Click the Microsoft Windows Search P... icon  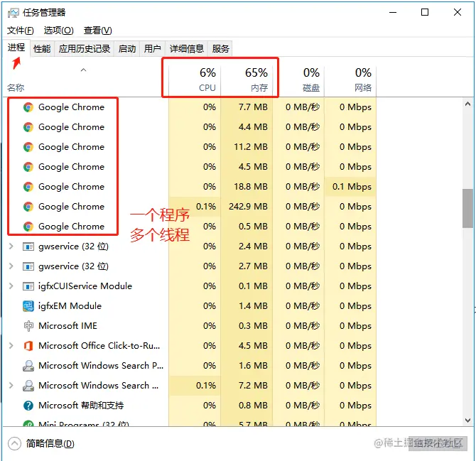pos(28,366)
